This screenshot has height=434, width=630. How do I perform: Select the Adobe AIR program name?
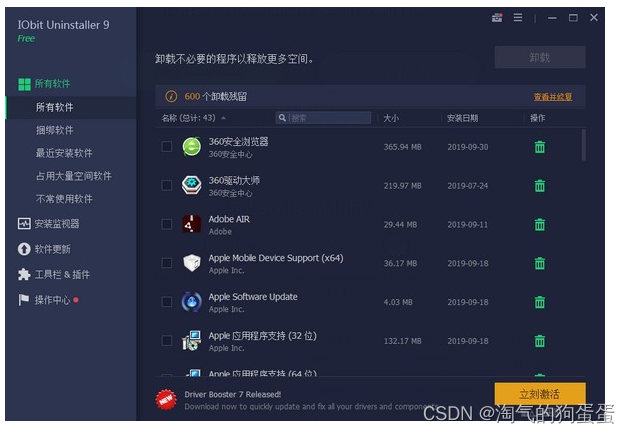tap(229, 219)
